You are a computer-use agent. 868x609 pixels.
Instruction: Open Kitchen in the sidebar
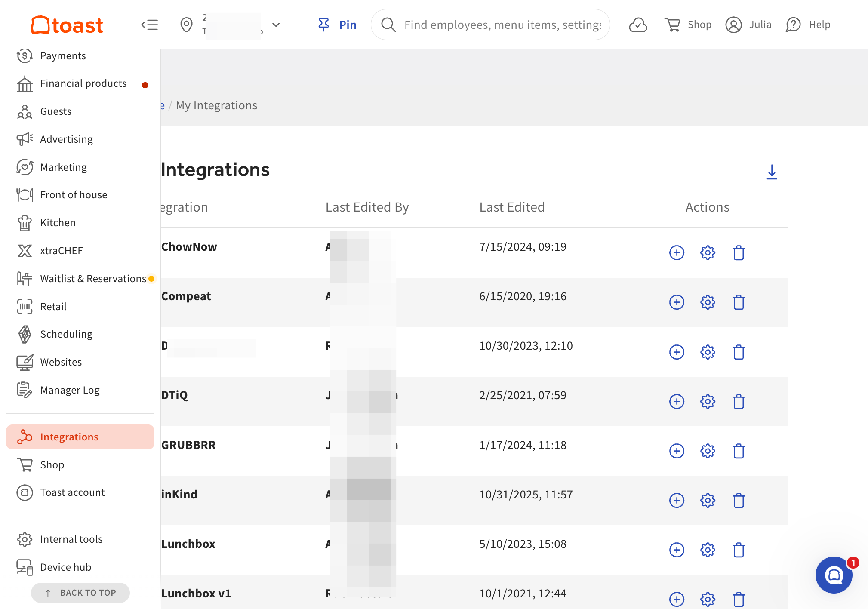80,223
